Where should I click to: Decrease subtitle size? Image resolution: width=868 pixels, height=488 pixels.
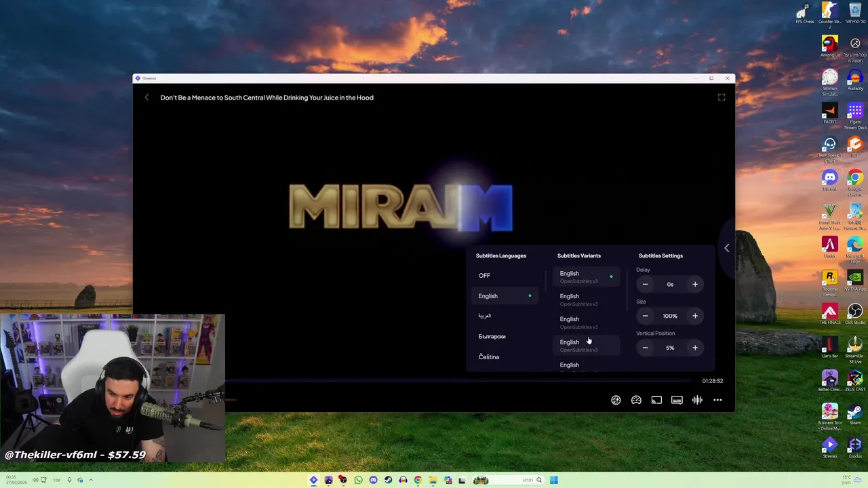(x=645, y=316)
